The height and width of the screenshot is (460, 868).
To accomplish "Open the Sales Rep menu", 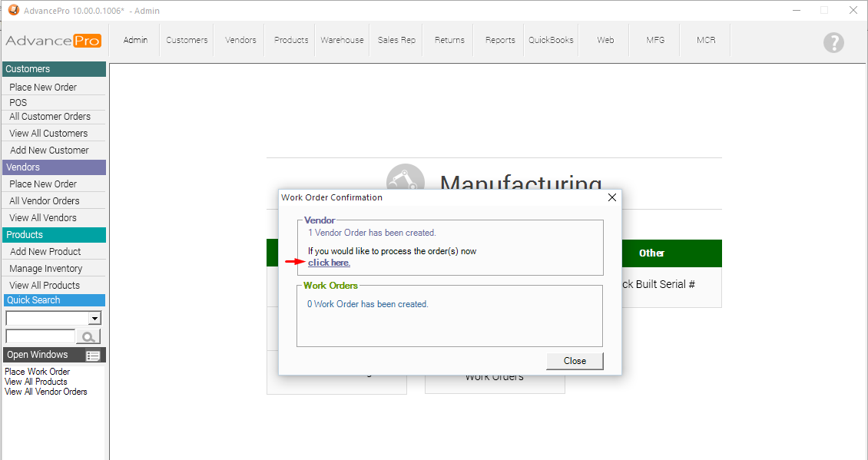I will (396, 40).
